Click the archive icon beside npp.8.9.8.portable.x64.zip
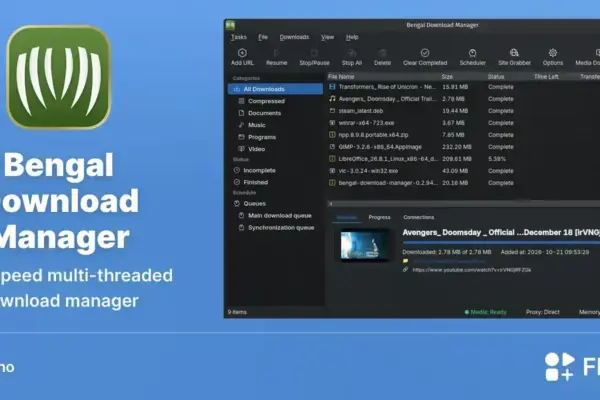The width and height of the screenshot is (600, 400). (332, 135)
